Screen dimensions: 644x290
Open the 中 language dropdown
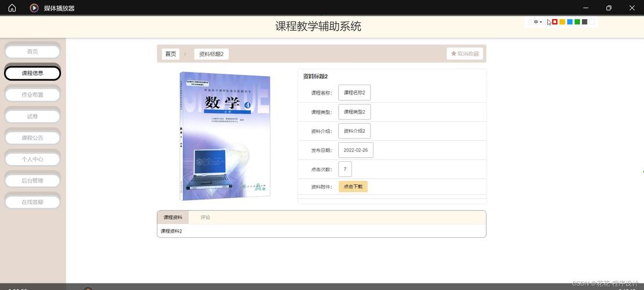click(x=538, y=22)
